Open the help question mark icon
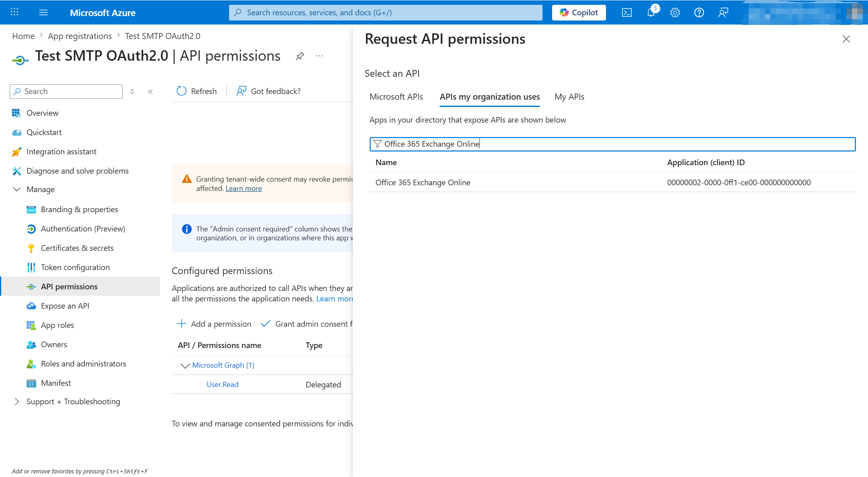The width and height of the screenshot is (868, 477). point(699,12)
